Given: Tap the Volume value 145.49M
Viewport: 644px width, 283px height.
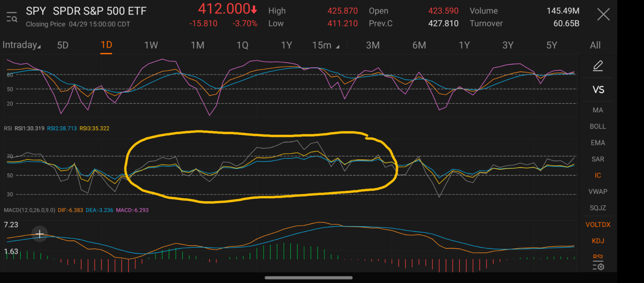Looking at the screenshot, I should [563, 11].
